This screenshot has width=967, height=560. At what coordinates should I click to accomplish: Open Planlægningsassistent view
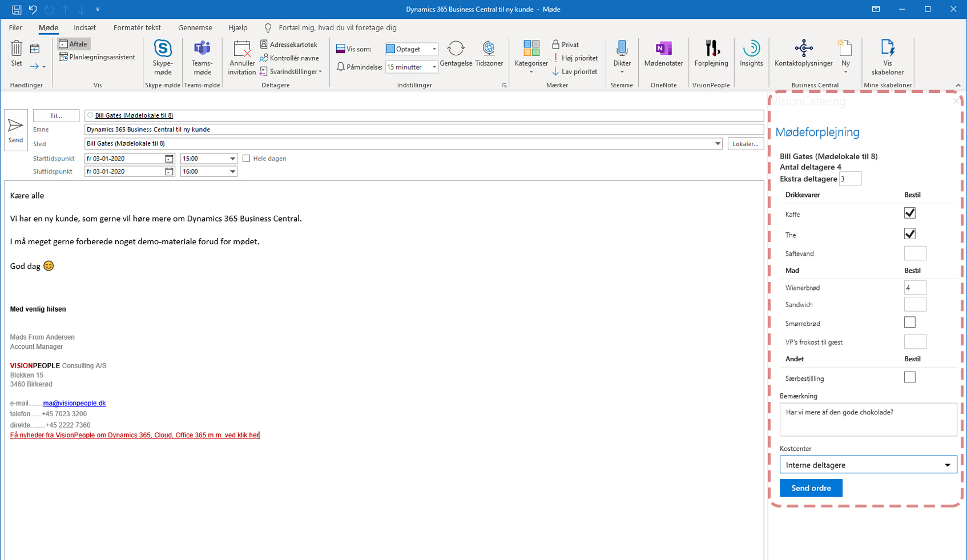pos(97,57)
